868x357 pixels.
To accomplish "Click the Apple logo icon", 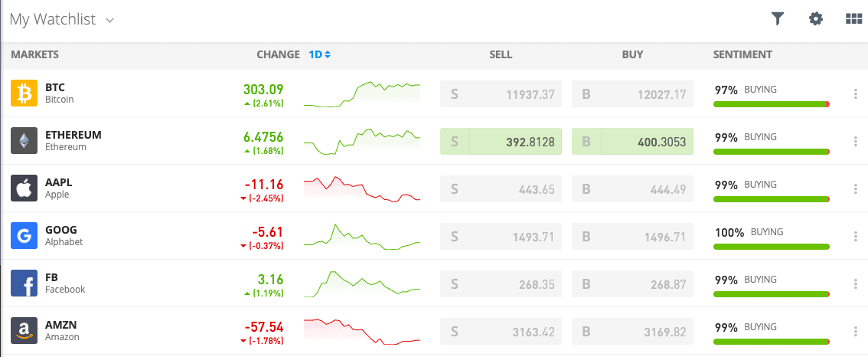I will (24, 188).
